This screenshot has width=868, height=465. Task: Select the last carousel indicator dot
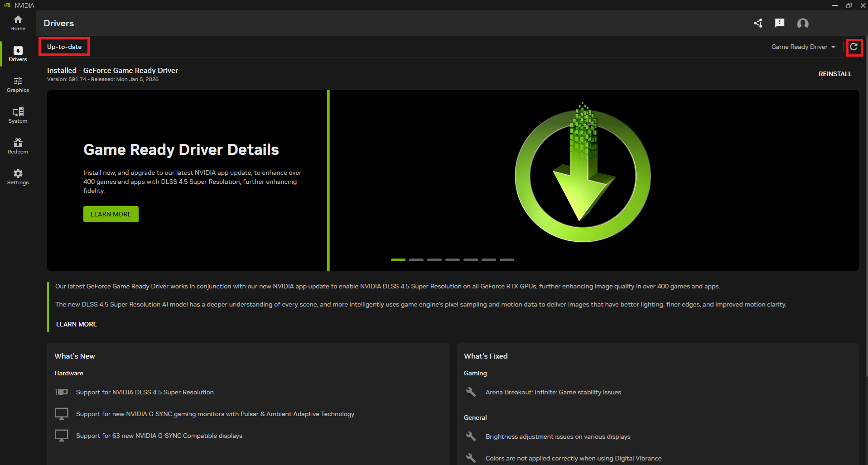pyautogui.click(x=506, y=260)
